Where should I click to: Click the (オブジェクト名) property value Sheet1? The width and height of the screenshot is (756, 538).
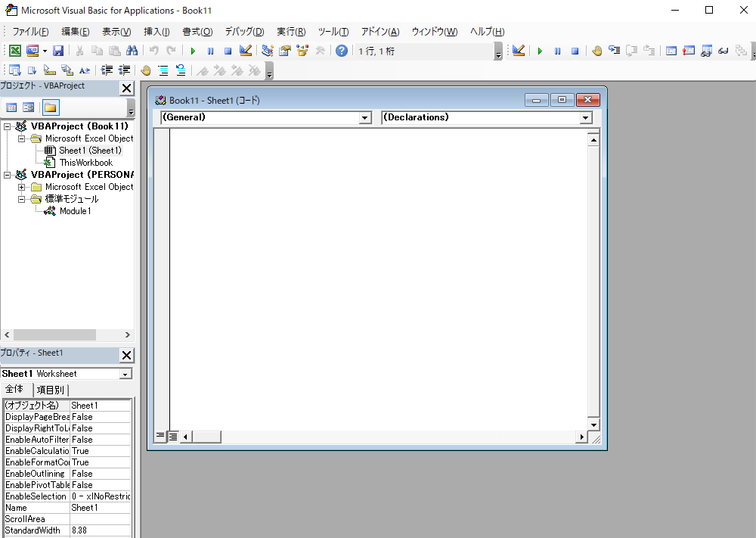pyautogui.click(x=101, y=406)
